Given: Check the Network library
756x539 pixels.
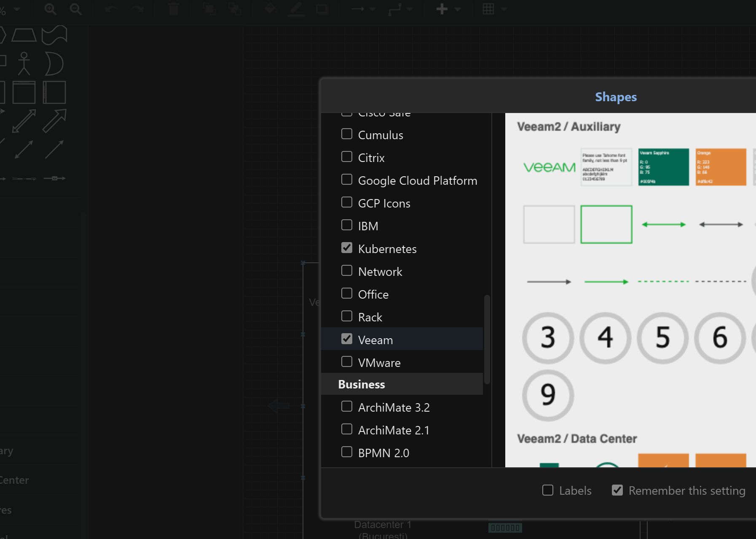Looking at the screenshot, I should 347,271.
